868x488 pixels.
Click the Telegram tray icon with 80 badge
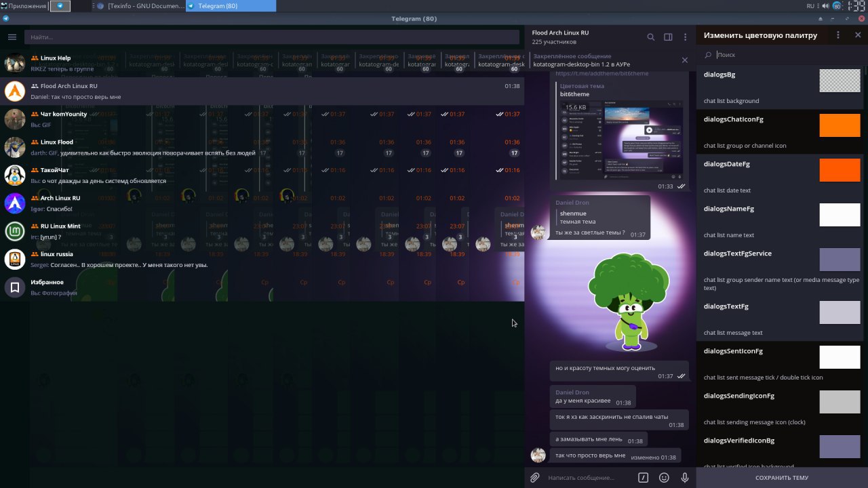click(837, 6)
